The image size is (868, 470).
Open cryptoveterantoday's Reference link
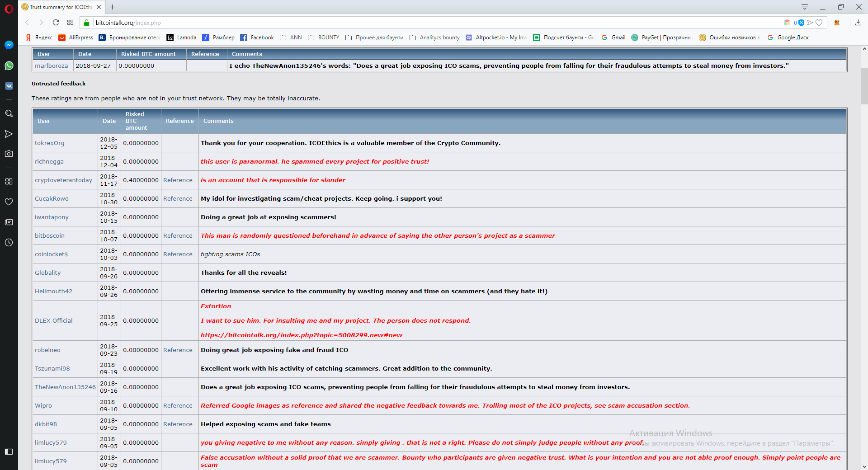(178, 180)
